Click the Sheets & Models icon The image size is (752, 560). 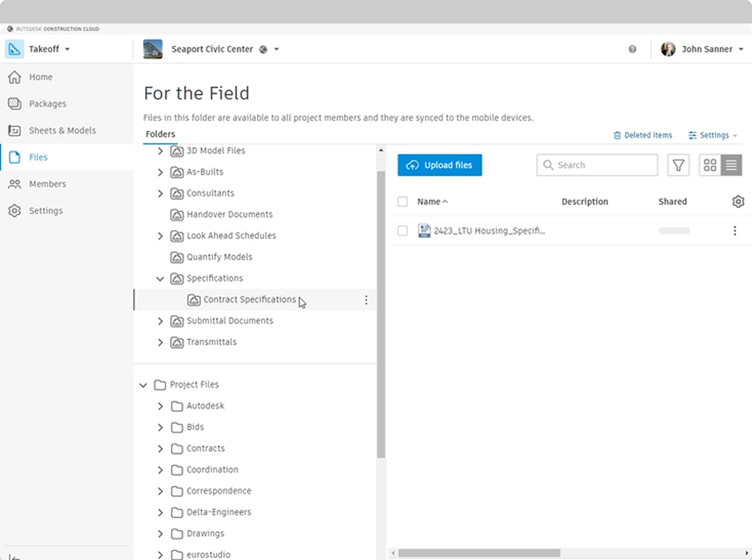click(14, 130)
